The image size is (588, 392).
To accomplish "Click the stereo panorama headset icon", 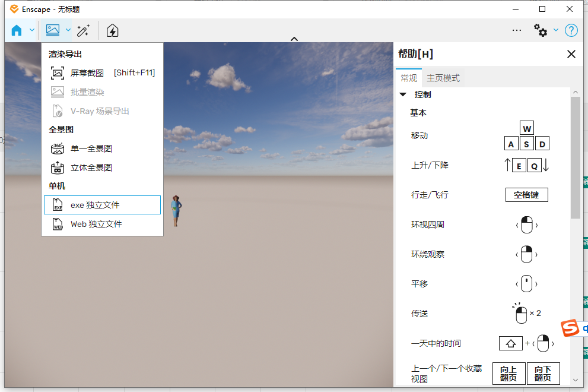I will coord(58,167).
